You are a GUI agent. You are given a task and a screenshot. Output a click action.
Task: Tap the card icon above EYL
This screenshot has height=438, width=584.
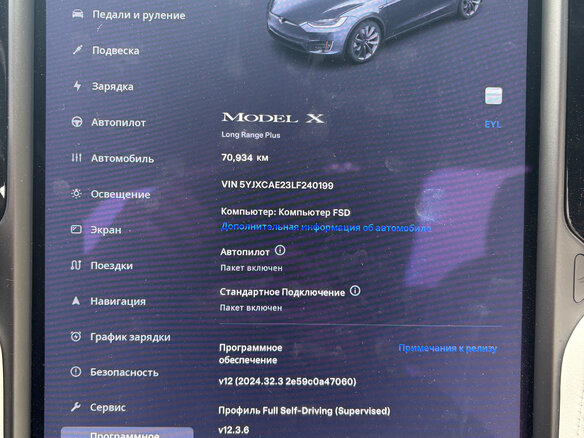pyautogui.click(x=493, y=96)
